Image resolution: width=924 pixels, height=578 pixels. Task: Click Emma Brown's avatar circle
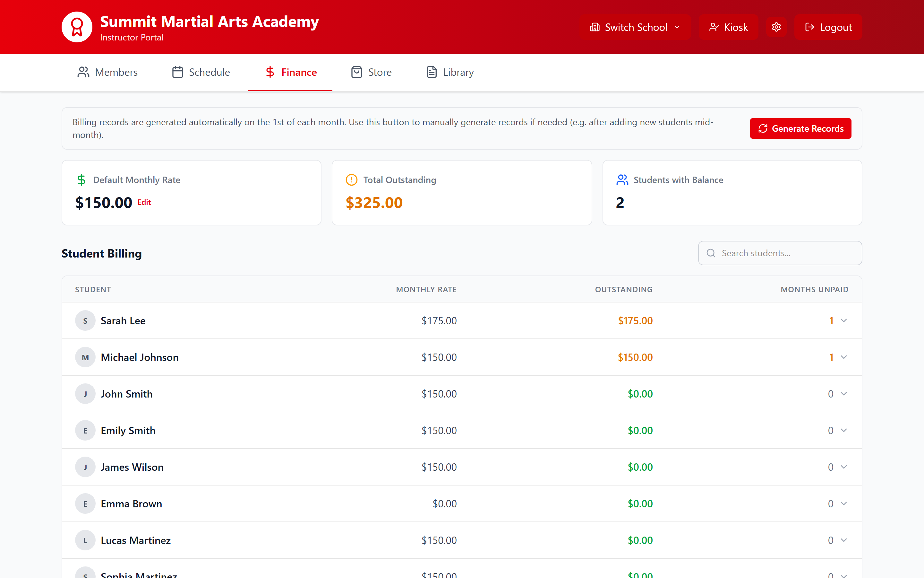85,504
